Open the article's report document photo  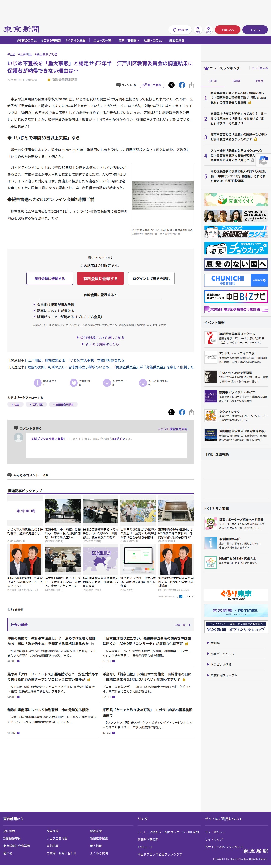pyautogui.click(x=163, y=195)
